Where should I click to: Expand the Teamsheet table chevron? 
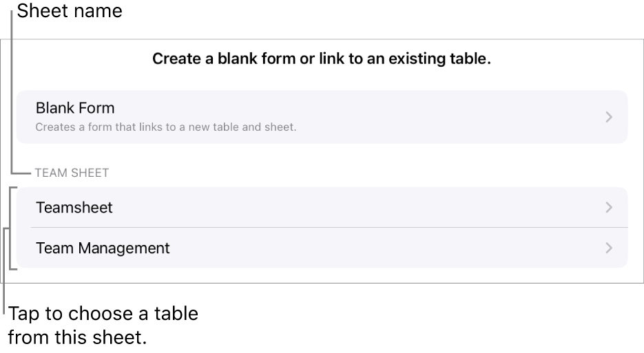[608, 207]
